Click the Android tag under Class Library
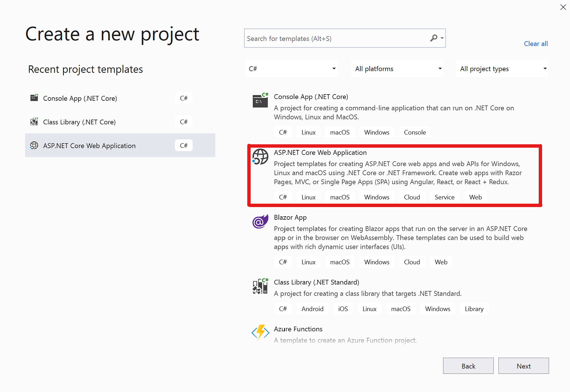 coord(312,309)
